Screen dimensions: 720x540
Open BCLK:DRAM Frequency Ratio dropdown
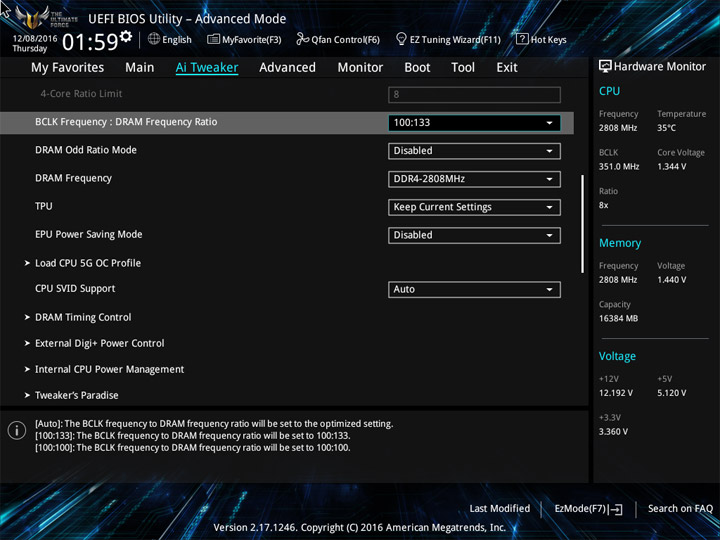pyautogui.click(x=474, y=123)
